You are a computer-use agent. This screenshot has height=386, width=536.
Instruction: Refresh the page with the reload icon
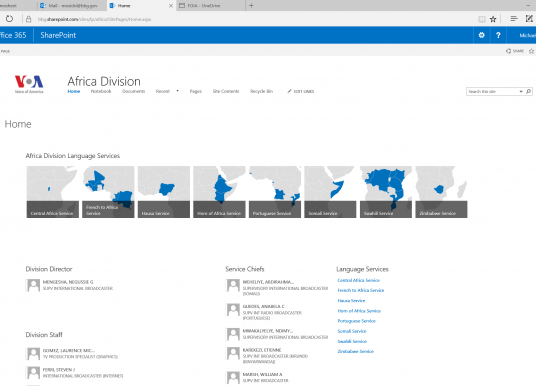9,19
